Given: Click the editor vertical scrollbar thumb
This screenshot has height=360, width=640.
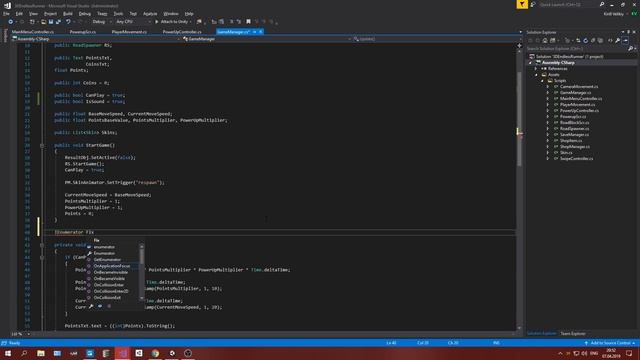Looking at the screenshot, I should click(x=519, y=118).
